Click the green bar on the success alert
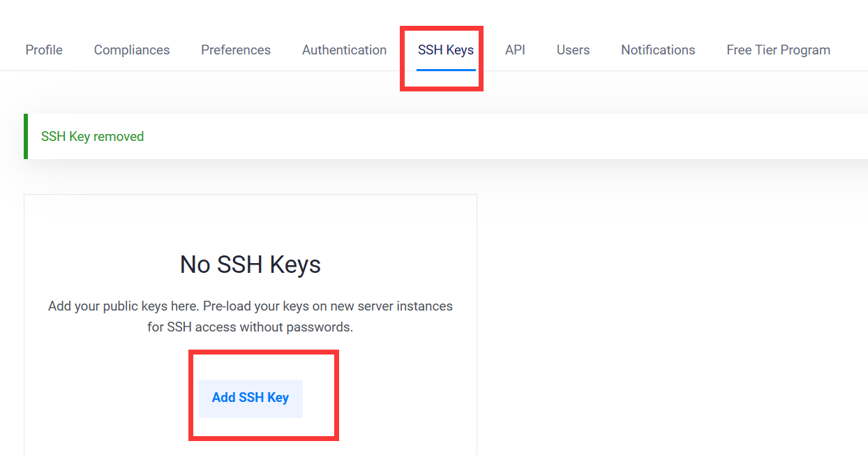Image resolution: width=868 pixels, height=455 pixels. pyautogui.click(x=26, y=137)
